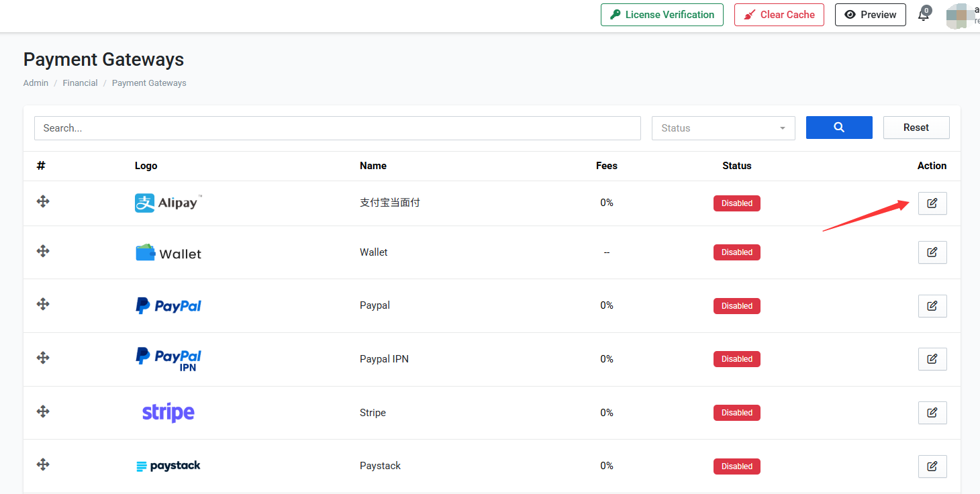Click the Payment Gateways breadcrumb
980x494 pixels.
[149, 83]
